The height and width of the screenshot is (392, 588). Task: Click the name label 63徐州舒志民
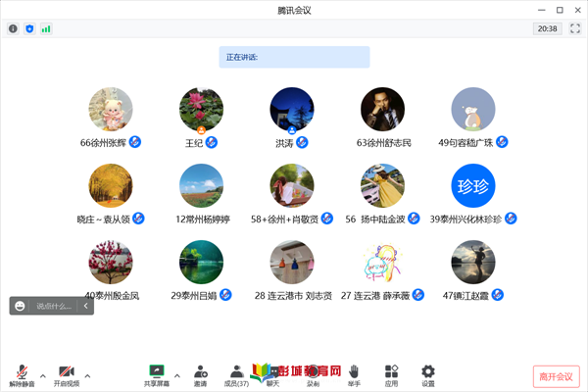point(383,143)
